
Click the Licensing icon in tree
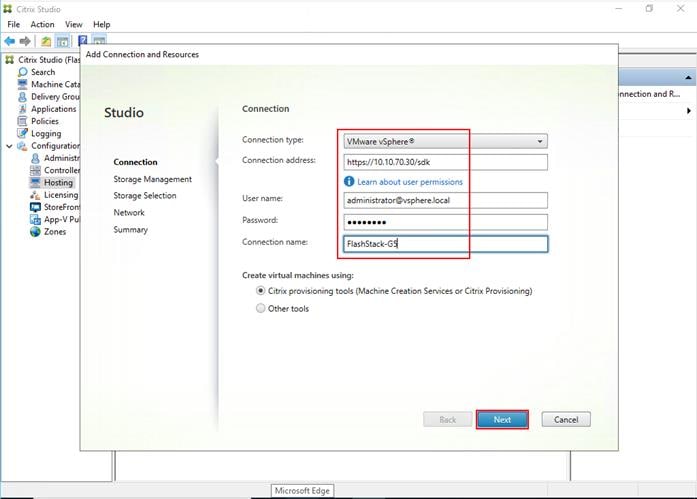pos(35,195)
